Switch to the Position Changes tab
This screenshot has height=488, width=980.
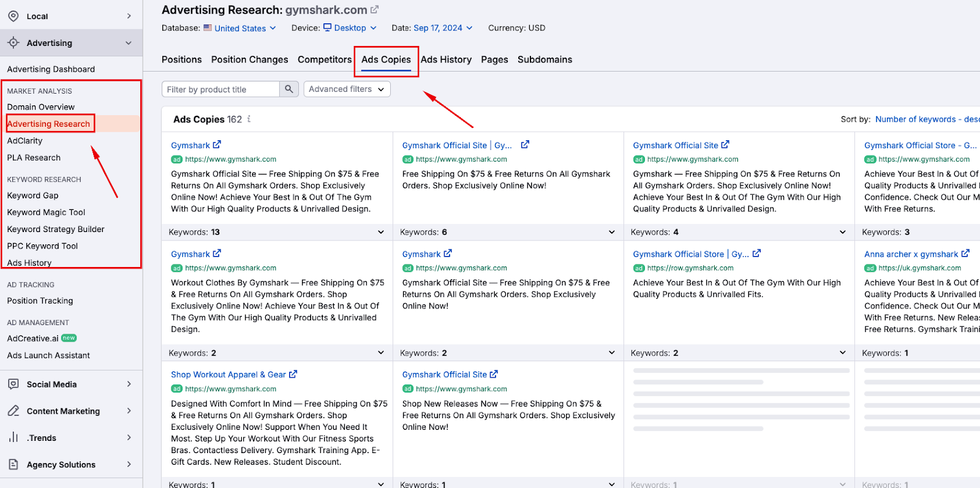[x=250, y=59]
